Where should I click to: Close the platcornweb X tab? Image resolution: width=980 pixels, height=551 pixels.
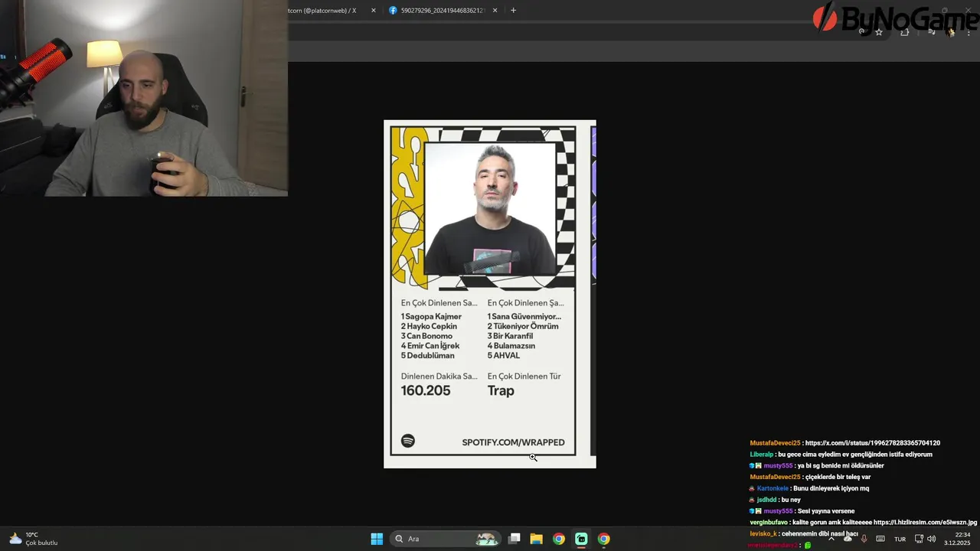coord(374,11)
